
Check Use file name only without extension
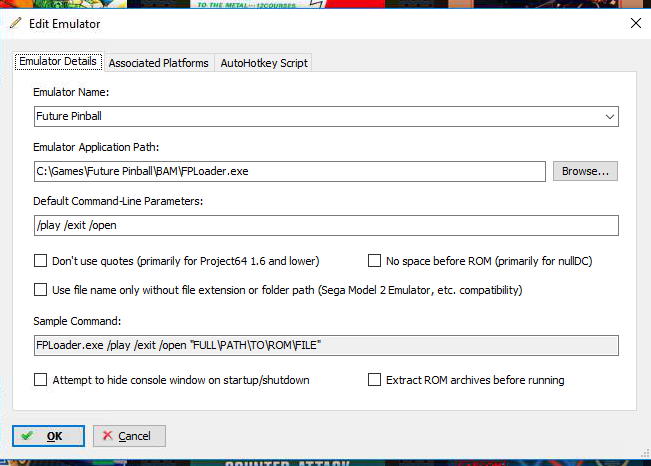(40, 289)
